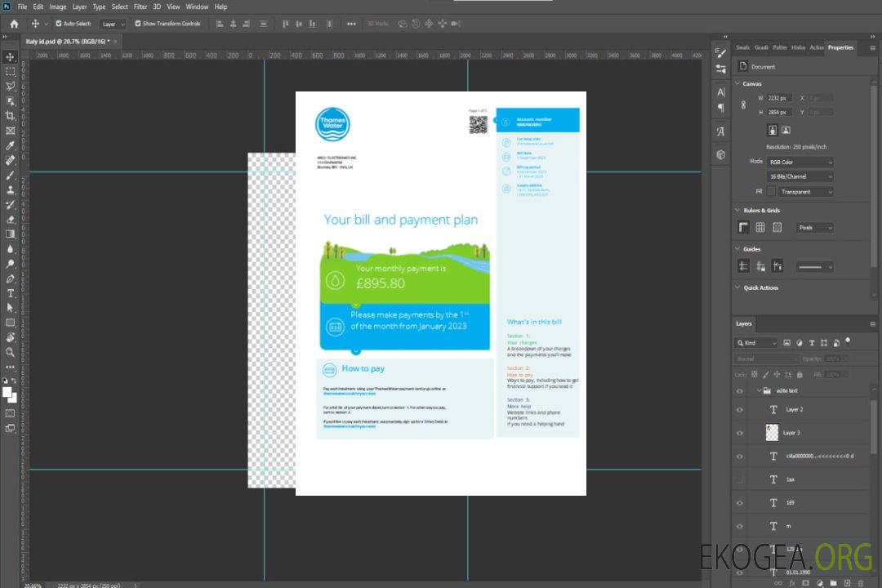This screenshot has width=882, height=588.
Task: Click the canvas Fill color swatch
Action: [770, 191]
